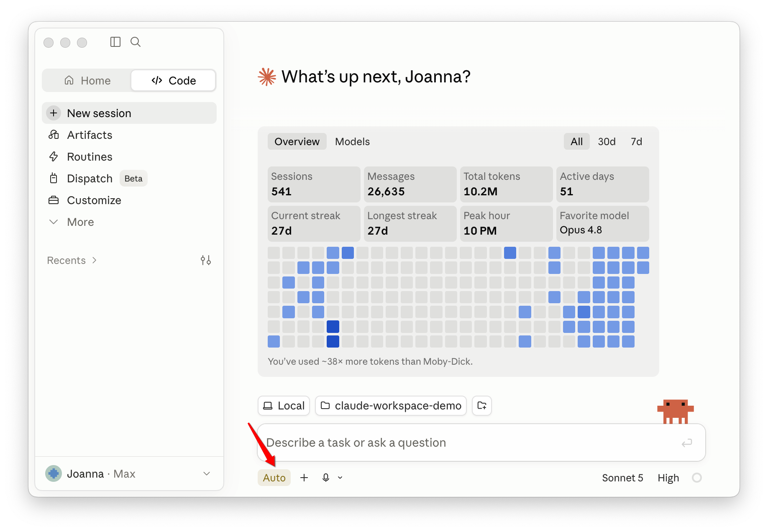Viewport: 768px width, 532px height.
Task: Click the Moby-Dick token comparison text
Action: [370, 361]
